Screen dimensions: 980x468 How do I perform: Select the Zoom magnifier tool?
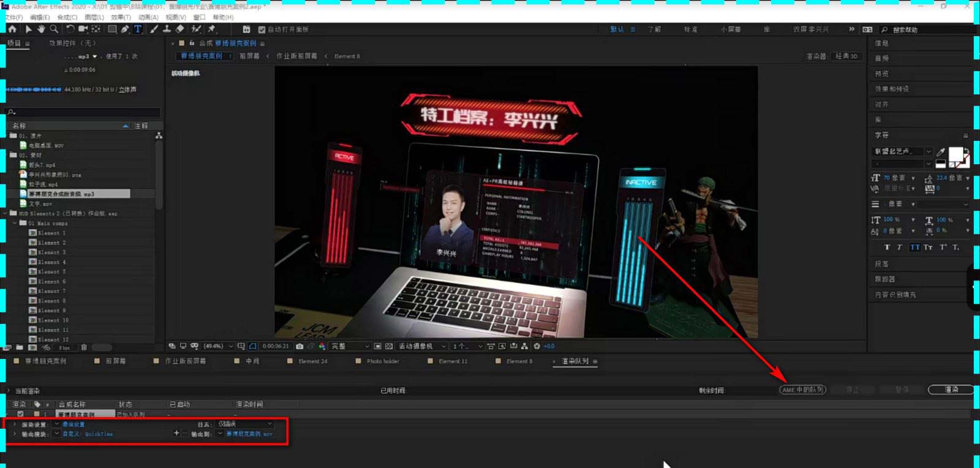point(54,29)
